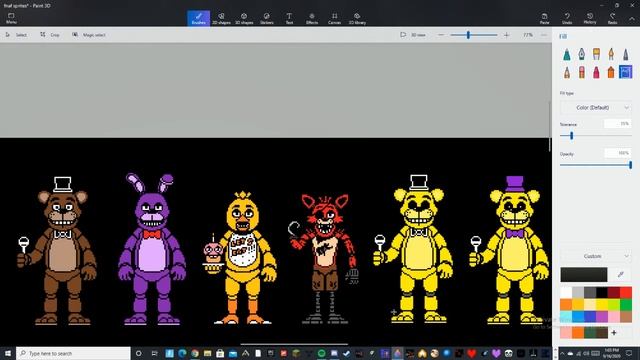
Task: Click the red Foxy sprite on canvas
Action: [x=324, y=259]
